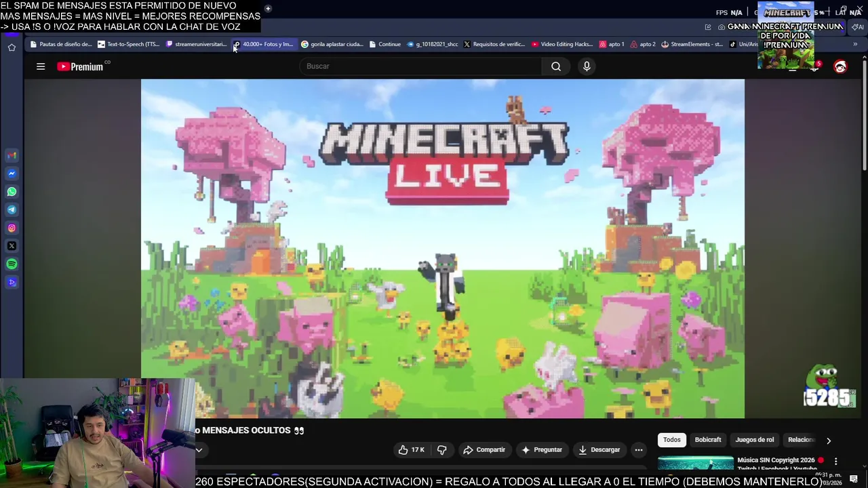Select the Bobicraft filter chip

pos(707,440)
